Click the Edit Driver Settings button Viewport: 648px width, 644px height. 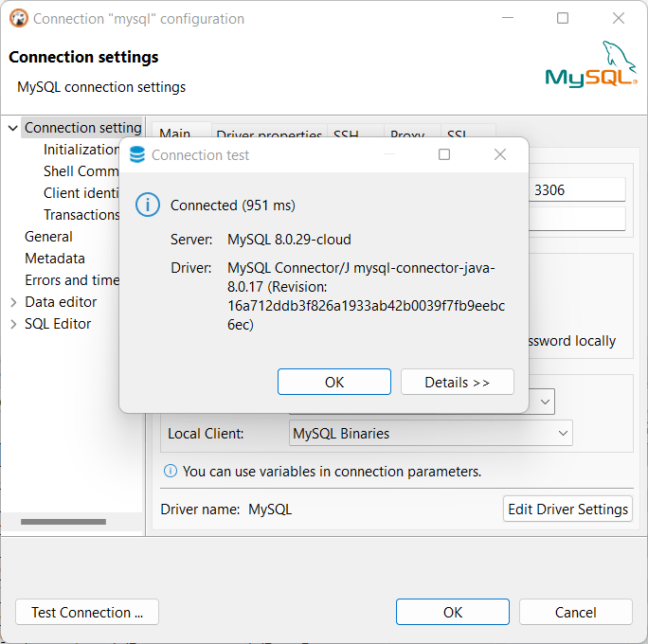[567, 509]
